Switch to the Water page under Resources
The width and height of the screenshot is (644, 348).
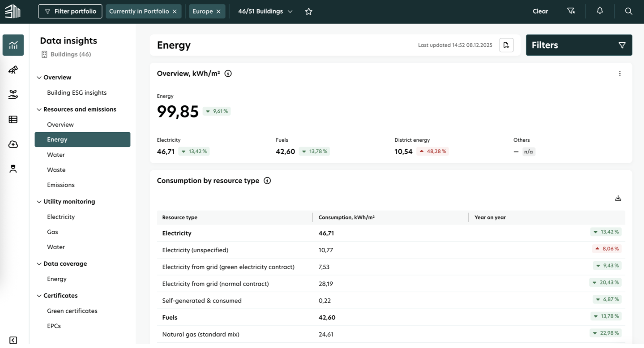coord(56,155)
